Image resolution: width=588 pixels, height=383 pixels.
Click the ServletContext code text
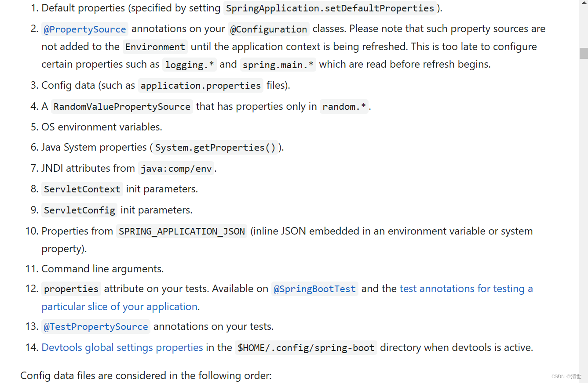(x=82, y=189)
